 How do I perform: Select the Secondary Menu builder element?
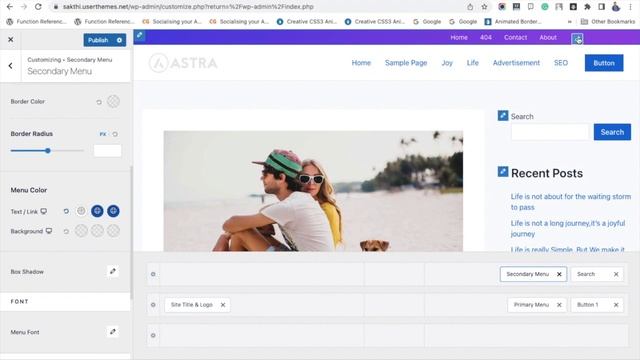click(527, 274)
